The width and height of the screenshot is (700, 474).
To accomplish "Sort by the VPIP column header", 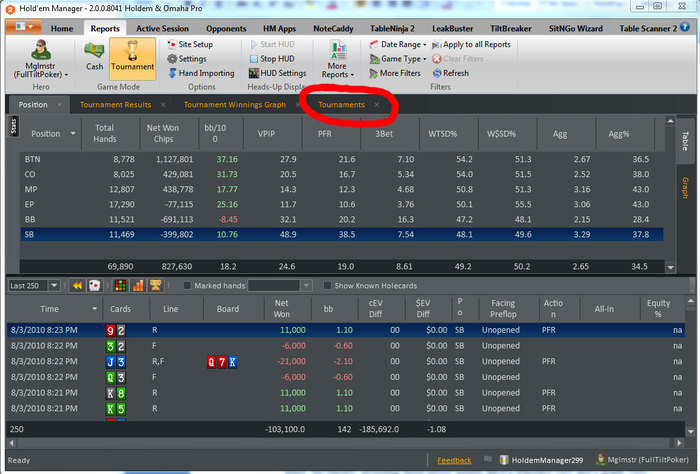I will pyautogui.click(x=266, y=133).
